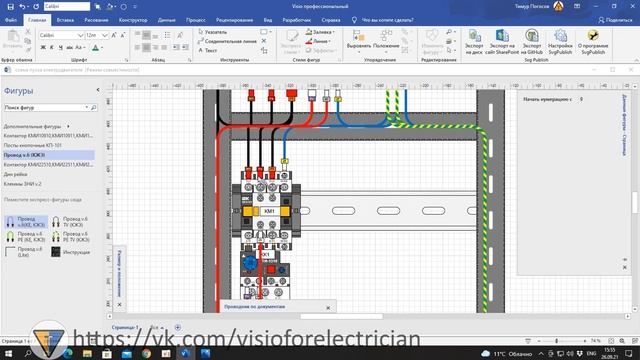Viewport: 640px width, 360px height.
Task: Click the Поделиться share button
Action: pos(615,20)
